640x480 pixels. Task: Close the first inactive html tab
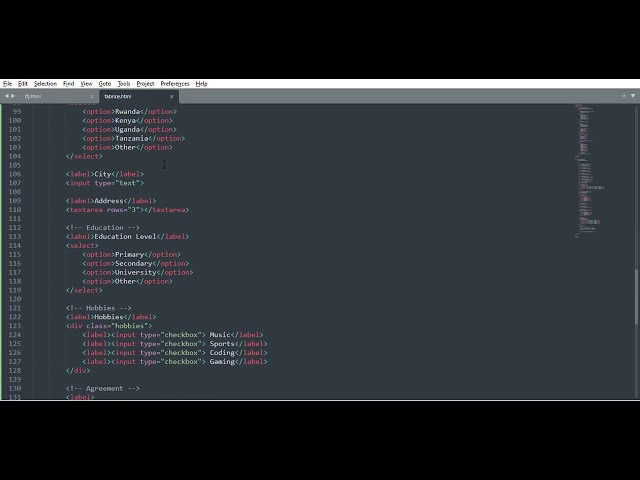tap(90, 96)
